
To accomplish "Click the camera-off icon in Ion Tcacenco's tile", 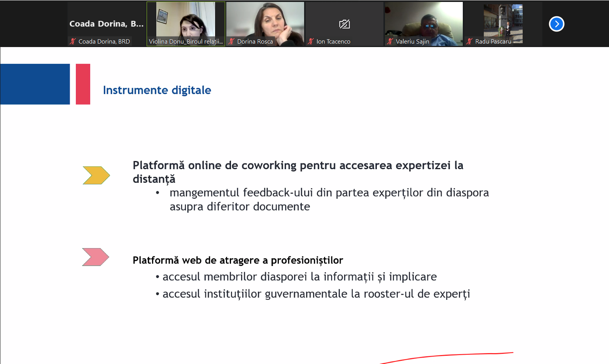I will tap(345, 24).
